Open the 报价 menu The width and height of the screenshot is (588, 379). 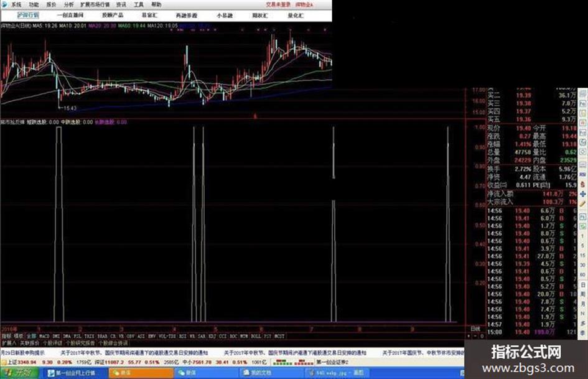[52, 4]
